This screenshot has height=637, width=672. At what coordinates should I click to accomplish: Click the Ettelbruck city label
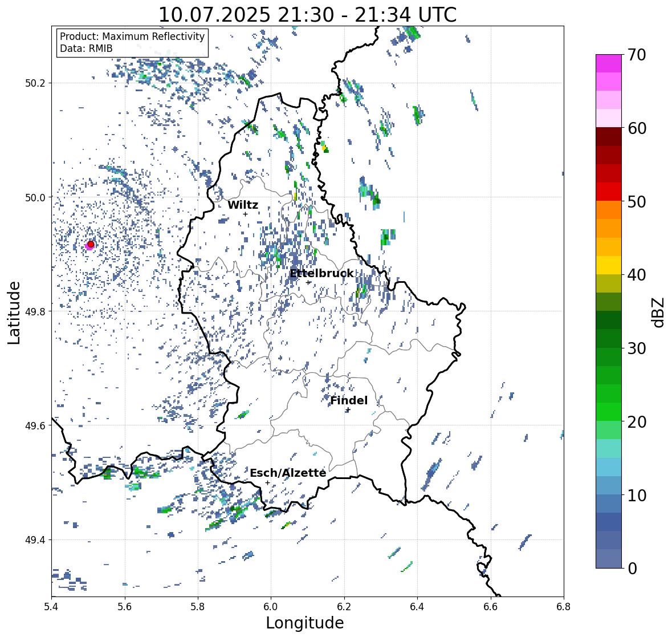[x=321, y=273]
